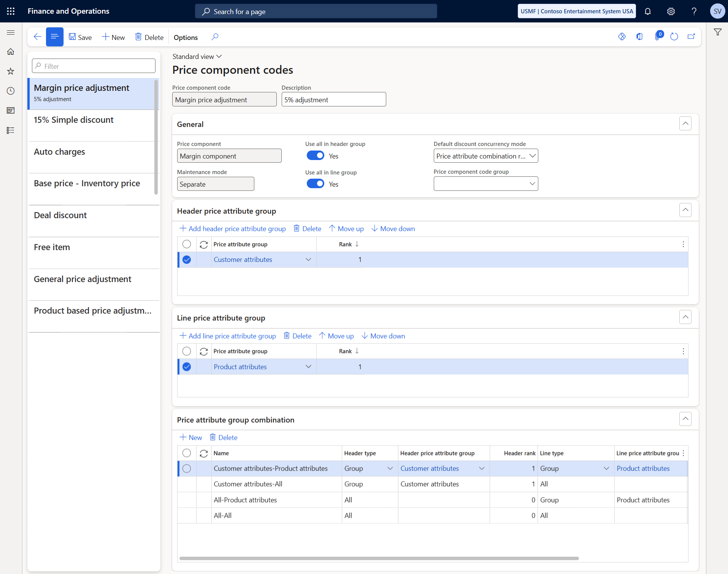Open in Microsoft Office icon
This screenshot has width=728, height=574.
pyautogui.click(x=639, y=36)
